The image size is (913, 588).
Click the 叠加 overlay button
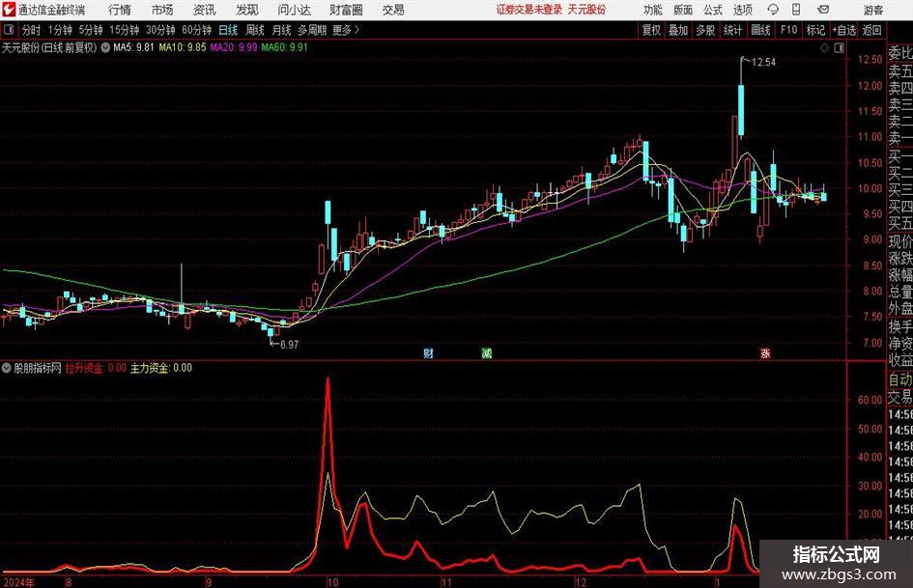tap(678, 30)
